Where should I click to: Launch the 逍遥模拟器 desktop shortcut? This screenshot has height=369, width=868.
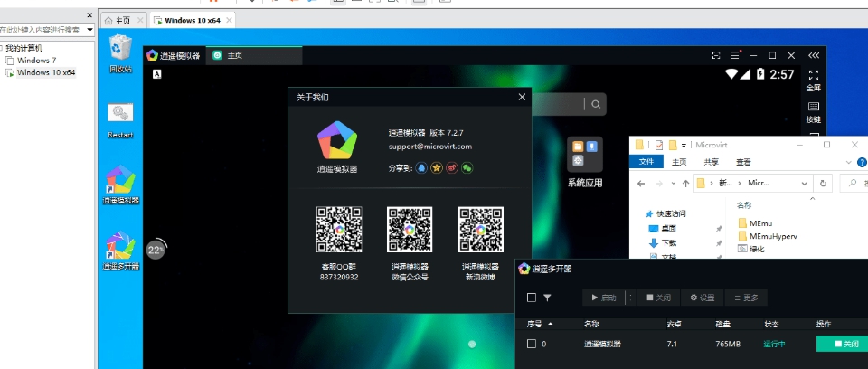coord(120,184)
